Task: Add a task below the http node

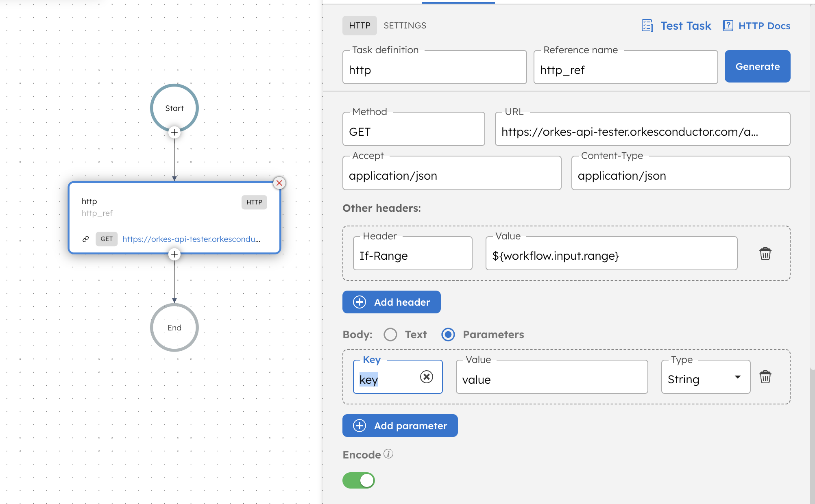Action: point(174,254)
